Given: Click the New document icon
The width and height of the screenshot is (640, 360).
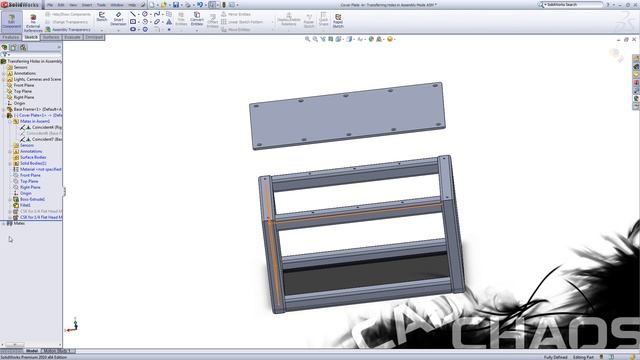Looking at the screenshot, I should (x=152, y=5).
